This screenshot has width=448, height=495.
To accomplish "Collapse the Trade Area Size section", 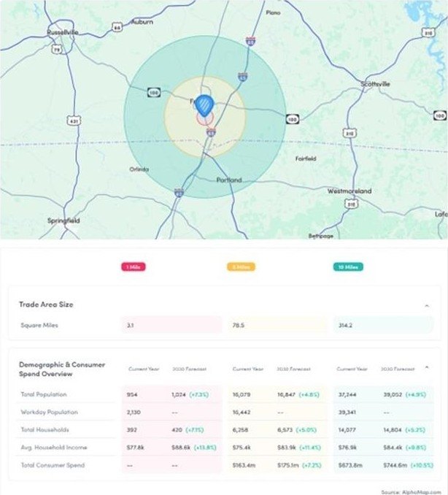I will 426,305.
